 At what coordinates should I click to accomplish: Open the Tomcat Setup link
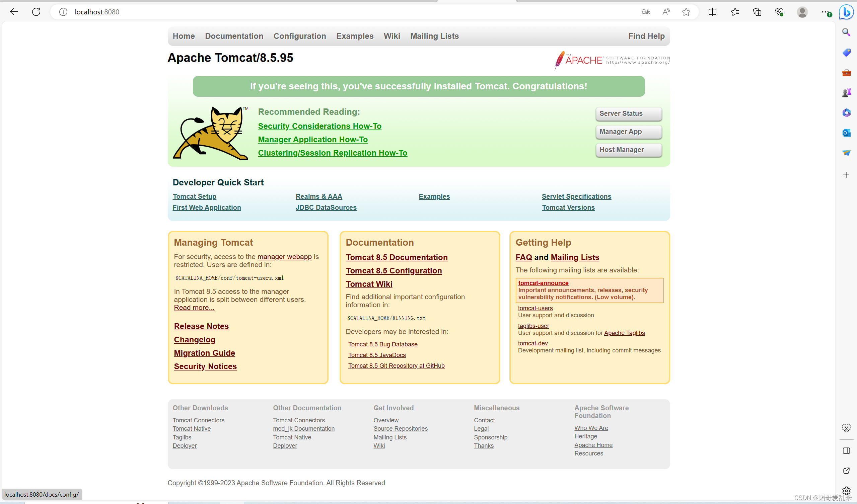click(194, 196)
